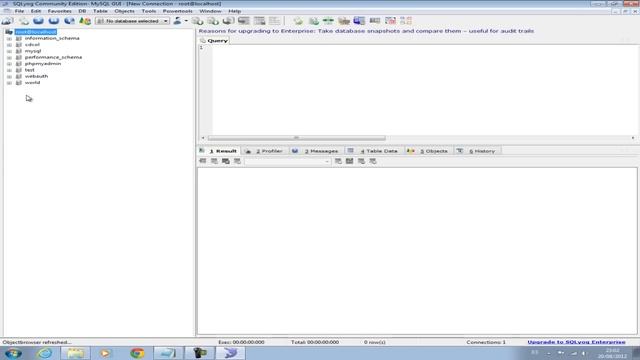Select the Query editor tab

pos(214,41)
